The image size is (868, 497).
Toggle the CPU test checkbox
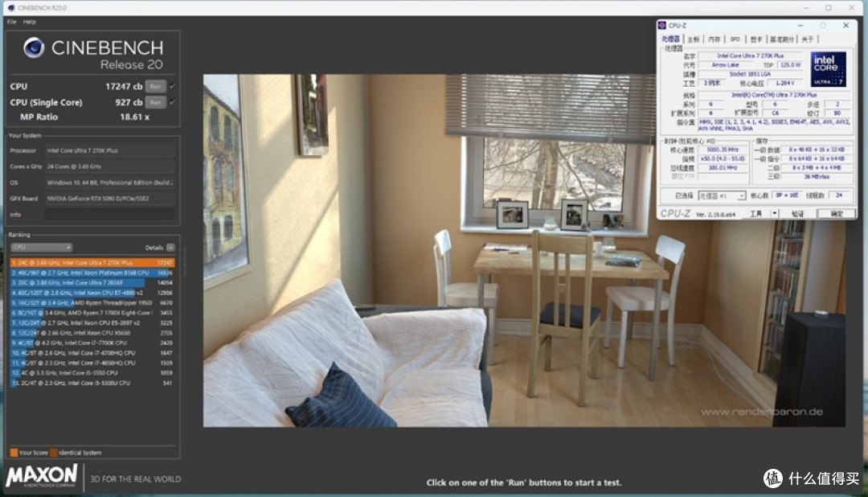[173, 86]
